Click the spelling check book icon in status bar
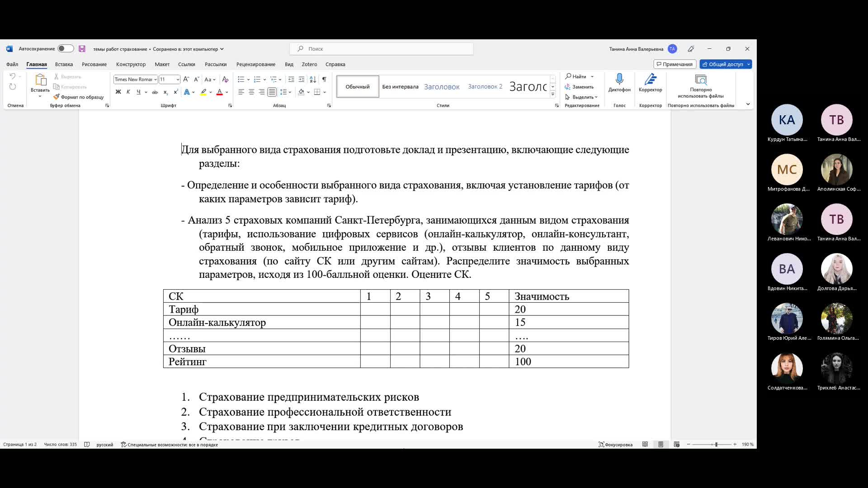This screenshot has height=488, width=868. (87, 445)
